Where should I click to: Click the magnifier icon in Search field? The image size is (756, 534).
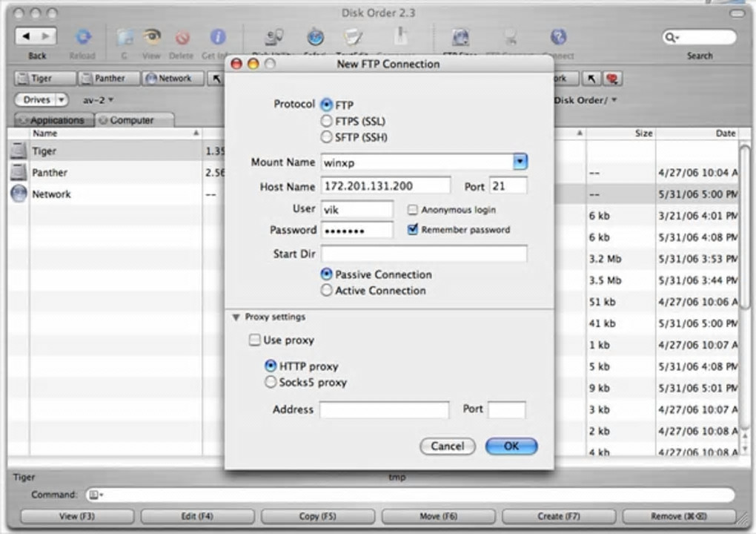point(671,37)
